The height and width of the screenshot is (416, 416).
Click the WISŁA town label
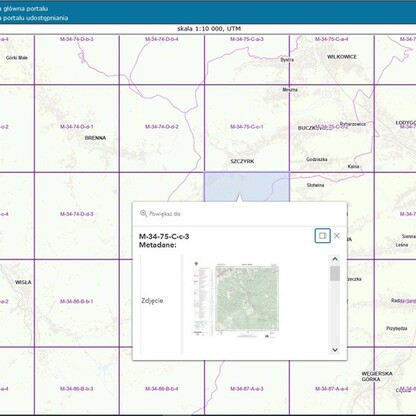(x=23, y=282)
